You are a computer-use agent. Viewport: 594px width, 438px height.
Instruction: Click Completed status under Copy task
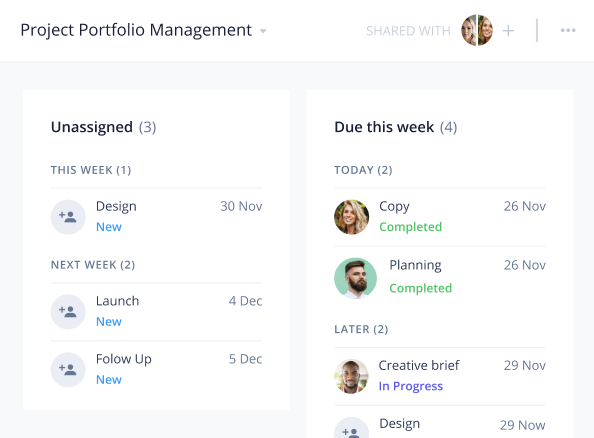pos(411,227)
